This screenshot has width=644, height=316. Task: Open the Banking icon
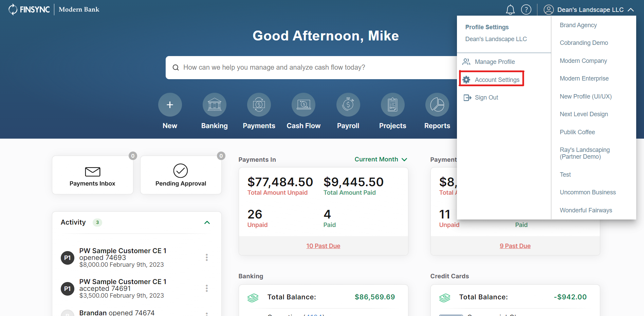[x=214, y=105]
